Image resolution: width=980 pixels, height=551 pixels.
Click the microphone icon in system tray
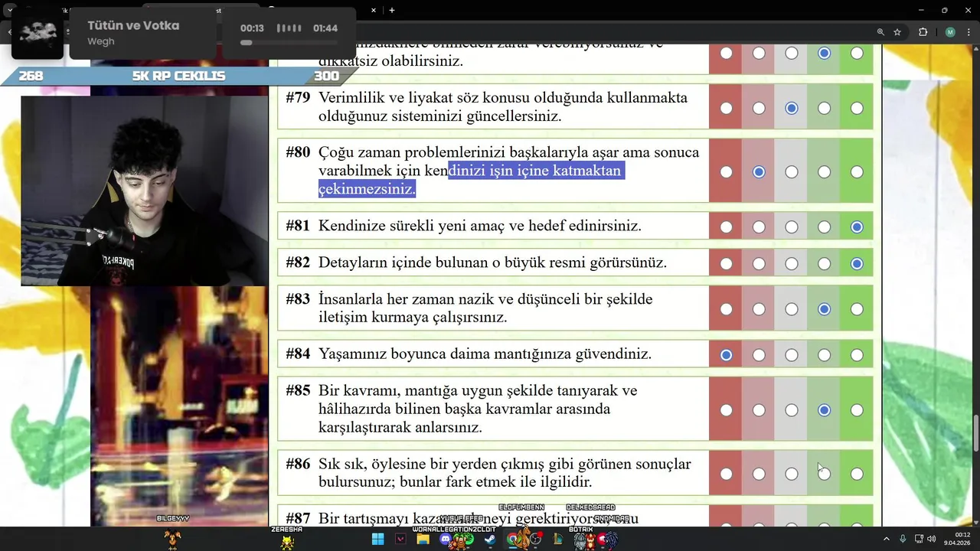click(903, 540)
